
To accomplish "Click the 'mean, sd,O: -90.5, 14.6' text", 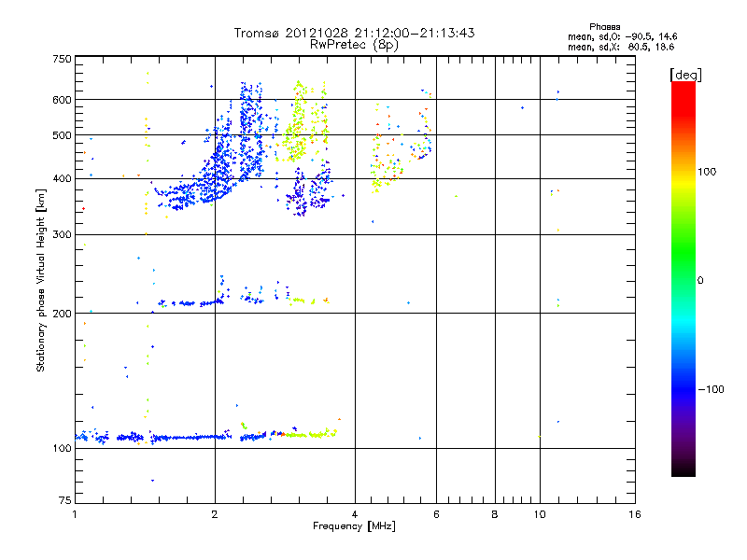I will point(622,36).
